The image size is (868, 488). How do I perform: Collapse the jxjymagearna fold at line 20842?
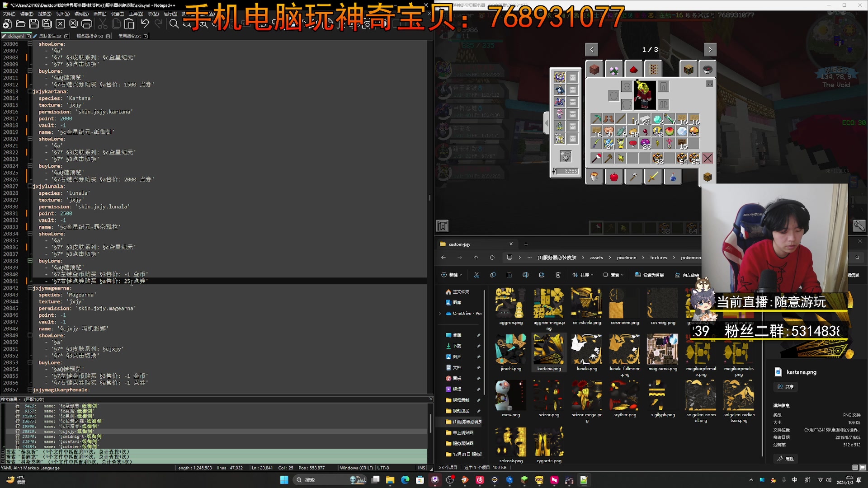(30, 288)
